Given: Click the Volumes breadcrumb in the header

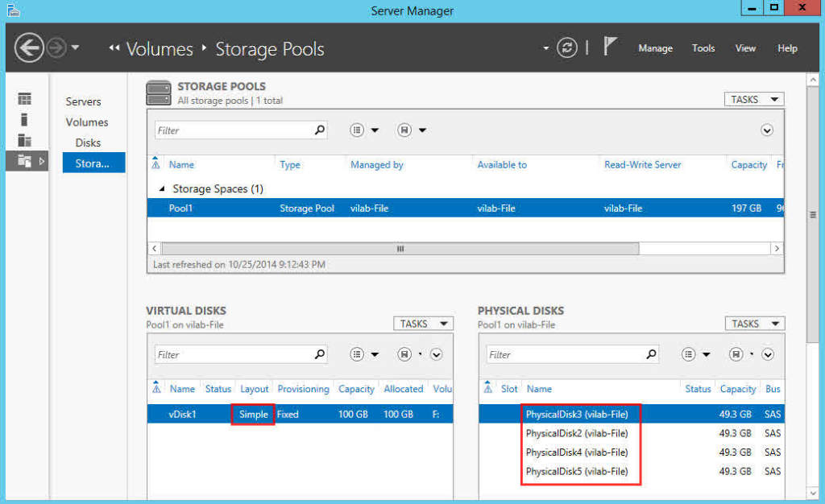Looking at the screenshot, I should tap(160, 49).
